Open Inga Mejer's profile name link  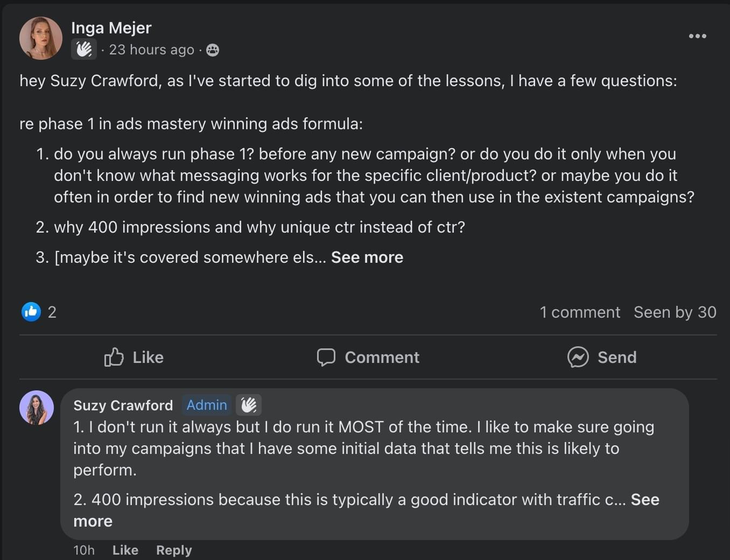coord(111,27)
